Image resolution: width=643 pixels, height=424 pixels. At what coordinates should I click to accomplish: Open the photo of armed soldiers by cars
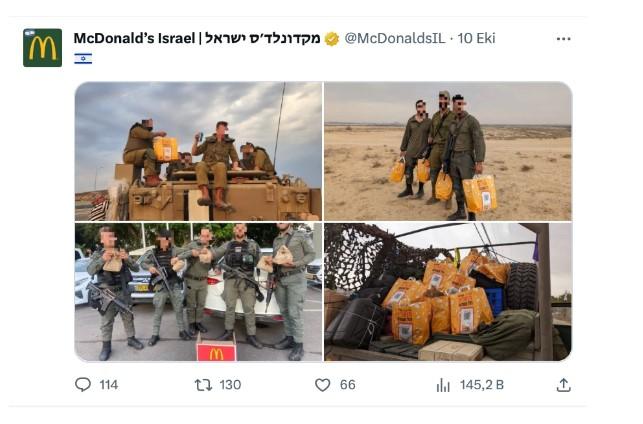coord(198,292)
